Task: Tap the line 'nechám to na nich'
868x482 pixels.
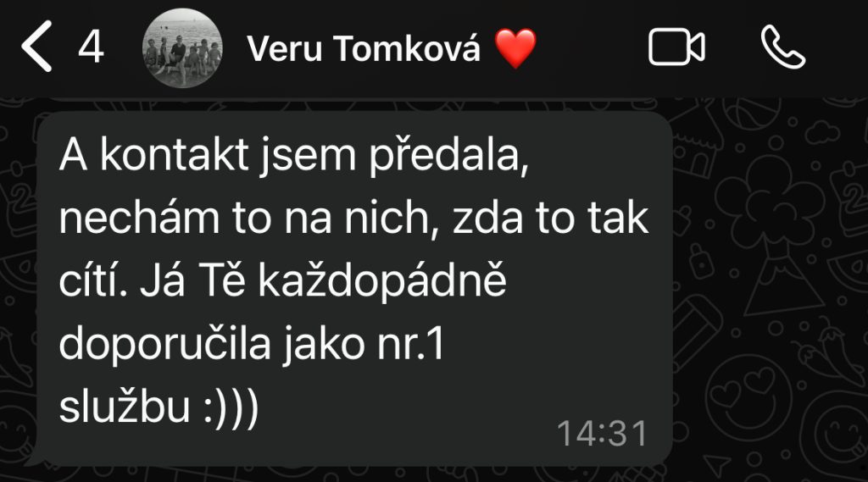Action: click(x=243, y=218)
